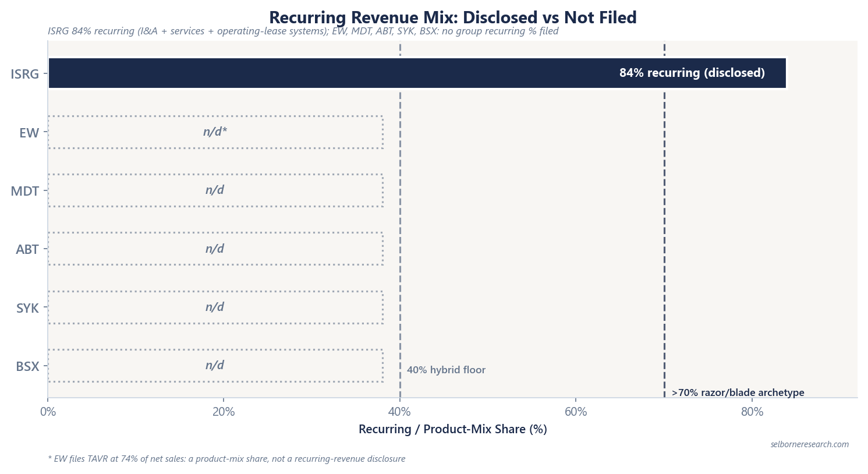868x474 pixels.
Task: Open the selborneresearch.com source credit
Action: pyautogui.click(x=809, y=444)
